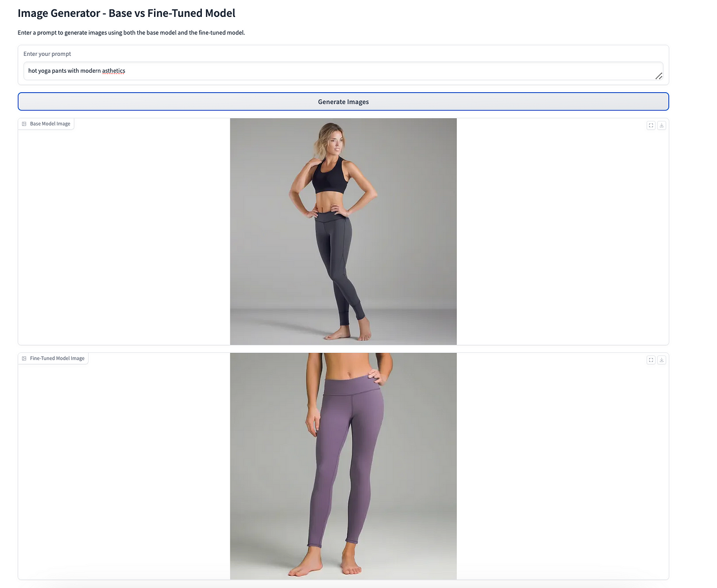Click the misspelled word 'asthetics' in prompt
717x588 pixels.
click(x=114, y=71)
